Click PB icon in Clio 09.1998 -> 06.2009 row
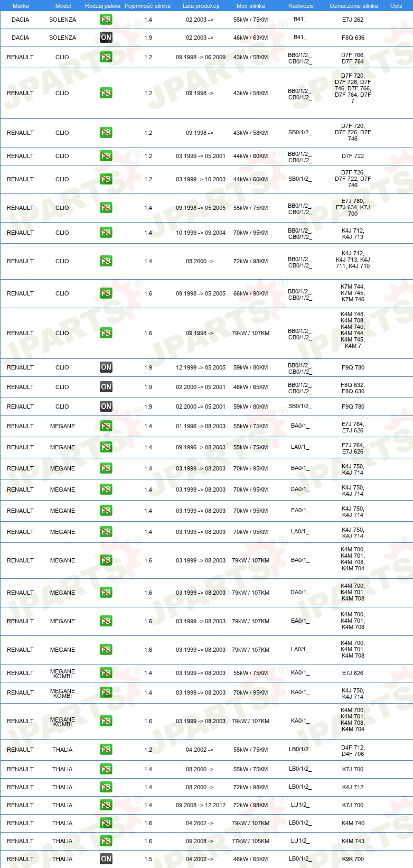This screenshot has height=868, width=413. [x=106, y=57]
